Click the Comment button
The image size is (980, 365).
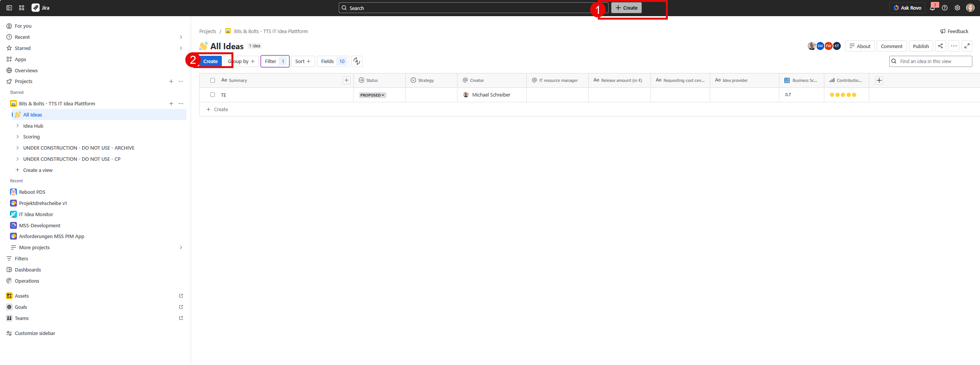pyautogui.click(x=892, y=46)
